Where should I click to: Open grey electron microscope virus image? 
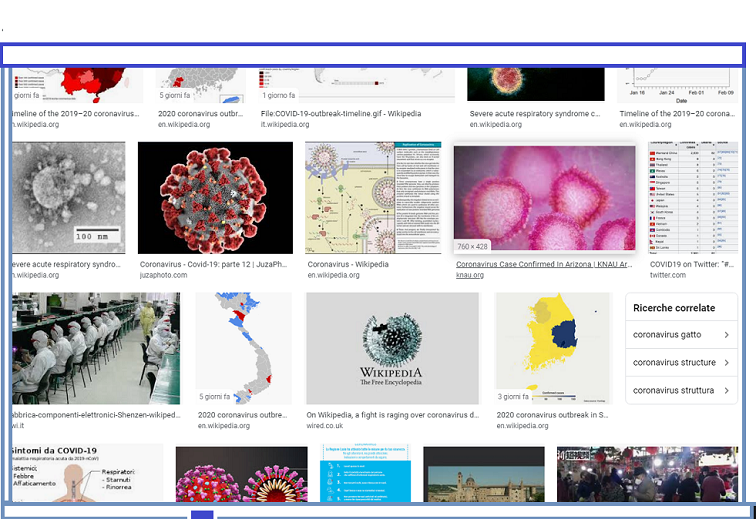[x=68, y=198]
